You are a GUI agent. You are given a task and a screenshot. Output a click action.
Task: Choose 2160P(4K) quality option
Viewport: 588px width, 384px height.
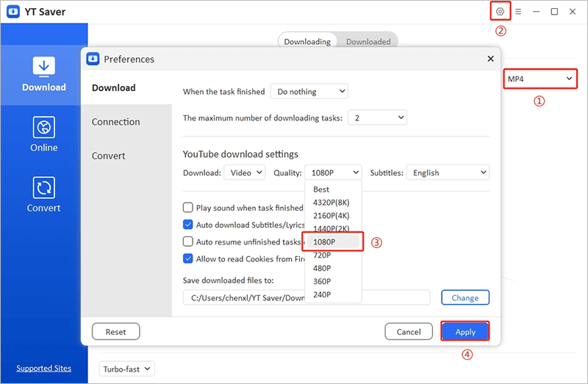click(334, 215)
